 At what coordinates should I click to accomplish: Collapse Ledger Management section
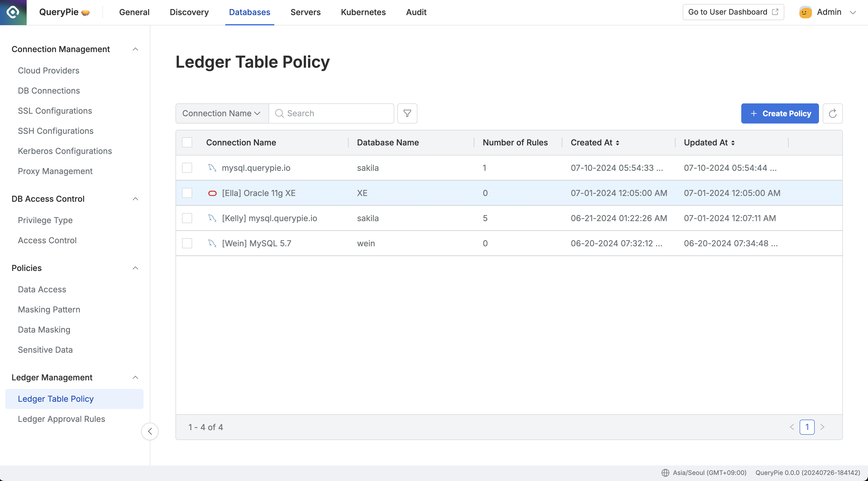coord(136,378)
